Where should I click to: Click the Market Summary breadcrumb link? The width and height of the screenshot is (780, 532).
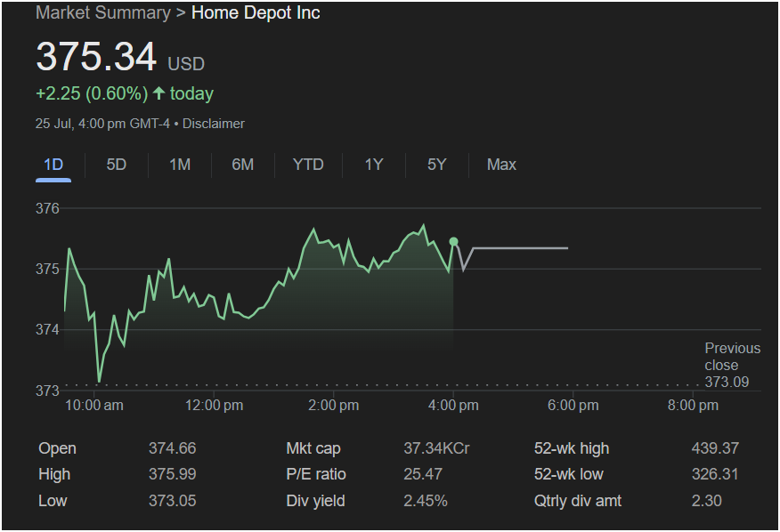103,13
